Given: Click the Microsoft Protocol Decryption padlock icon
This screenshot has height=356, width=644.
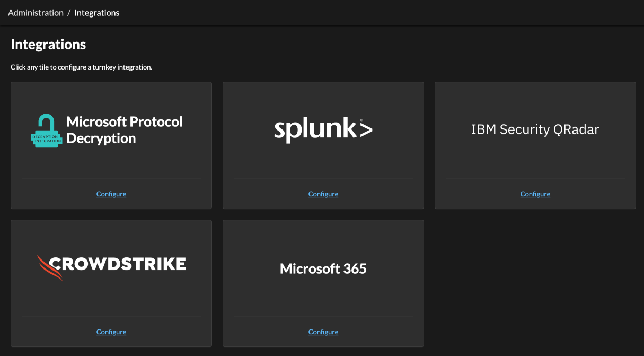Looking at the screenshot, I should click(46, 131).
